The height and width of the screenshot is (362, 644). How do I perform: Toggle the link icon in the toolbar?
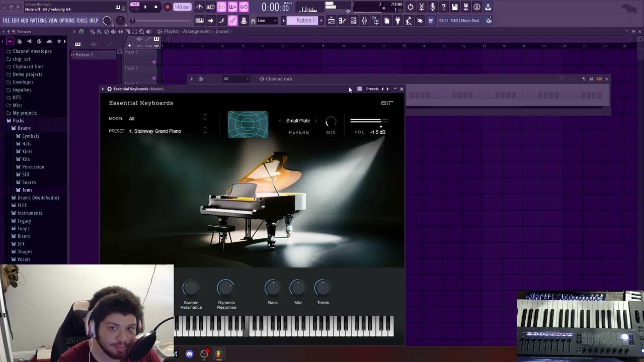click(232, 21)
